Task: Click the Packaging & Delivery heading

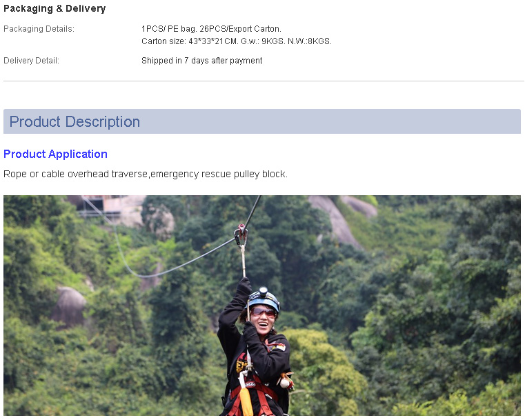Action: pos(55,9)
